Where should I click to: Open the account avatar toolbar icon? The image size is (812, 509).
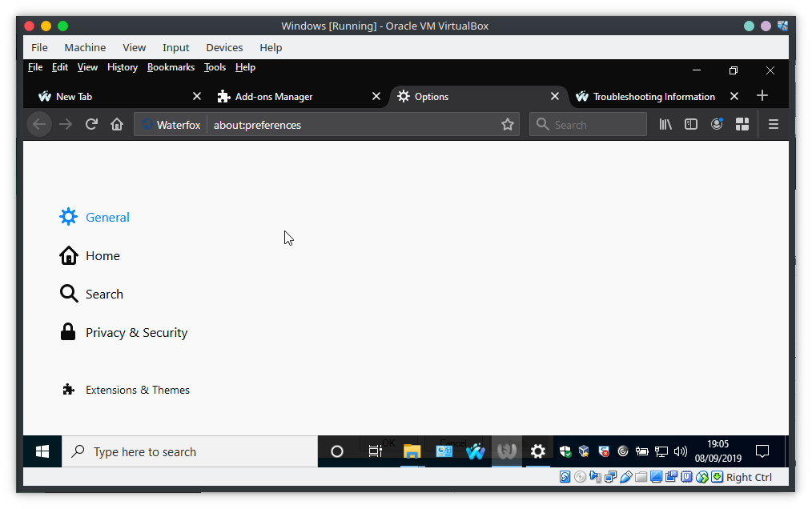coord(717,124)
